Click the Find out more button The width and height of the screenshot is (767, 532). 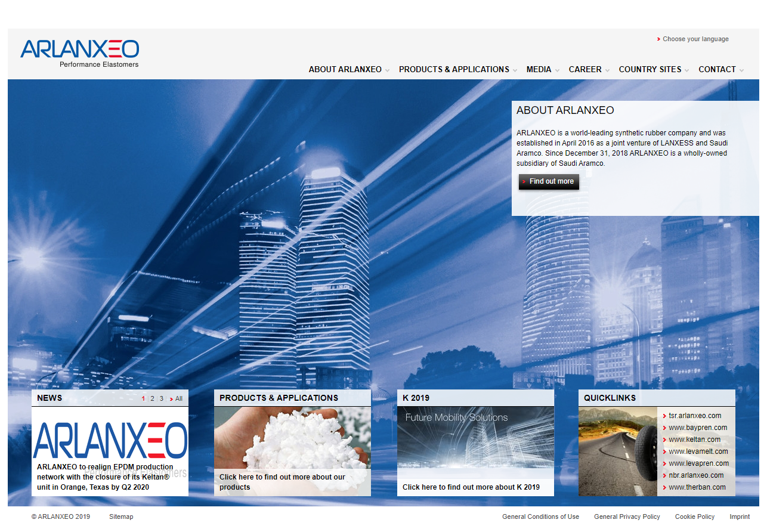point(549,181)
